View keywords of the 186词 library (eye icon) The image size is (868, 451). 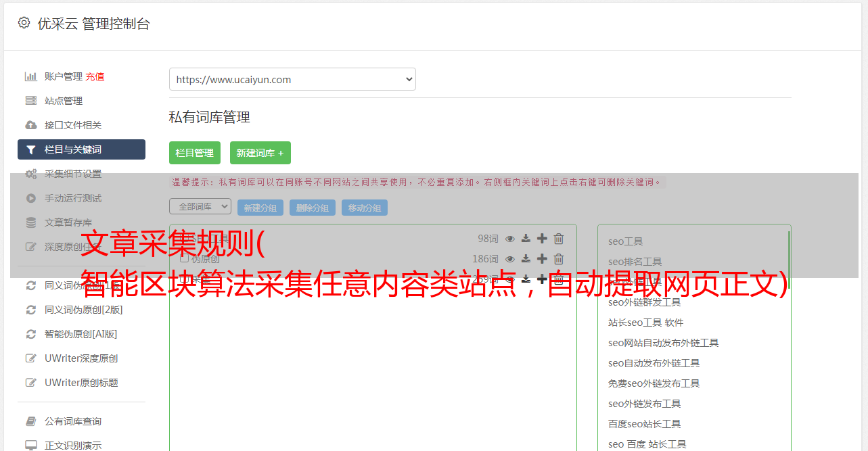pyautogui.click(x=510, y=258)
